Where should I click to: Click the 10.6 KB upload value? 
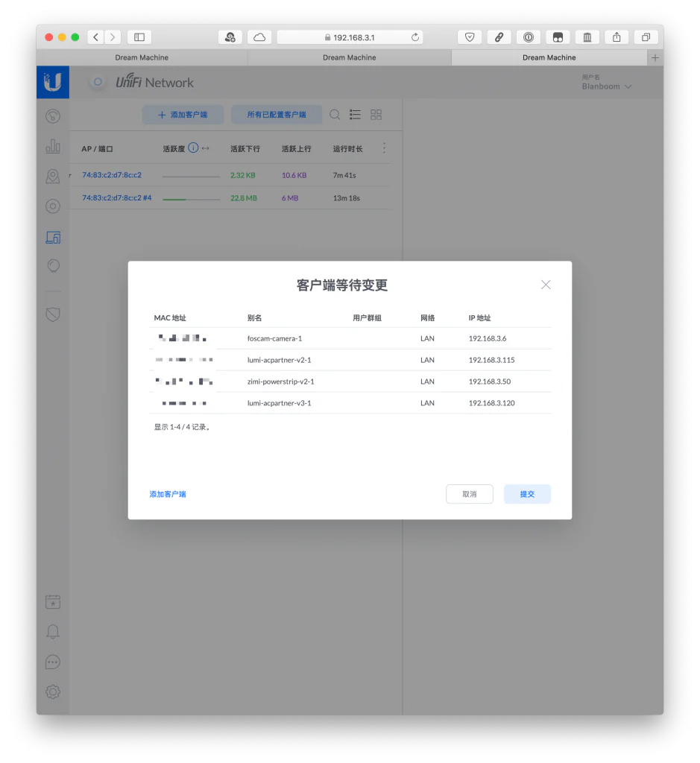tap(294, 175)
